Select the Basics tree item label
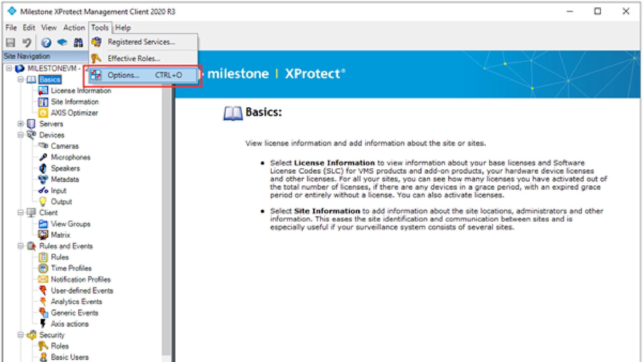This screenshot has height=362, width=644. coord(50,79)
